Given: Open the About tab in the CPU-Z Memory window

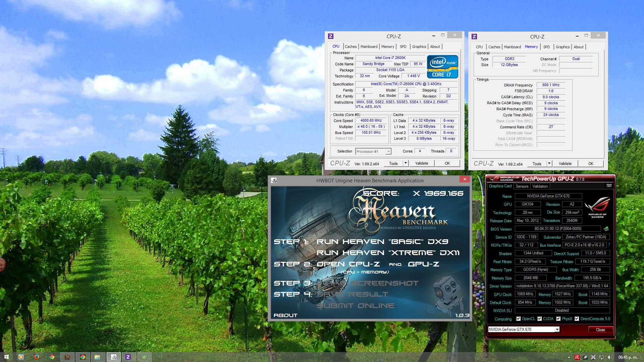Looking at the screenshot, I should 579,47.
